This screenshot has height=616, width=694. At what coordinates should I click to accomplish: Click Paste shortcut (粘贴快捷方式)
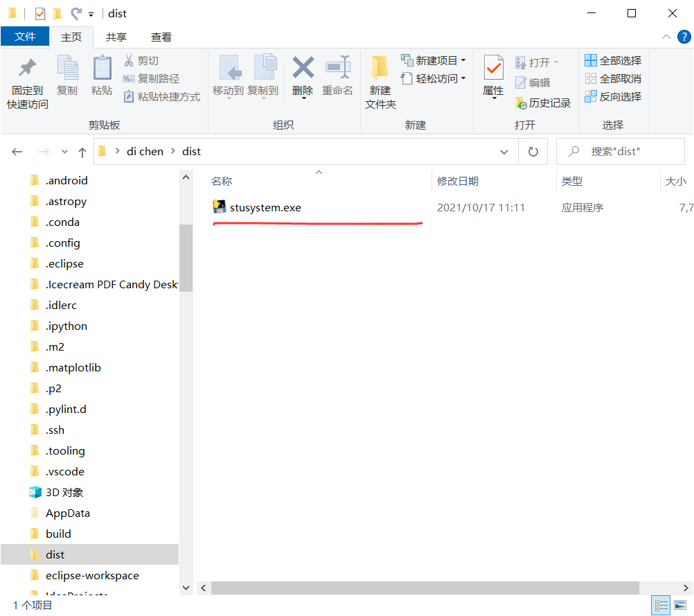(x=162, y=96)
